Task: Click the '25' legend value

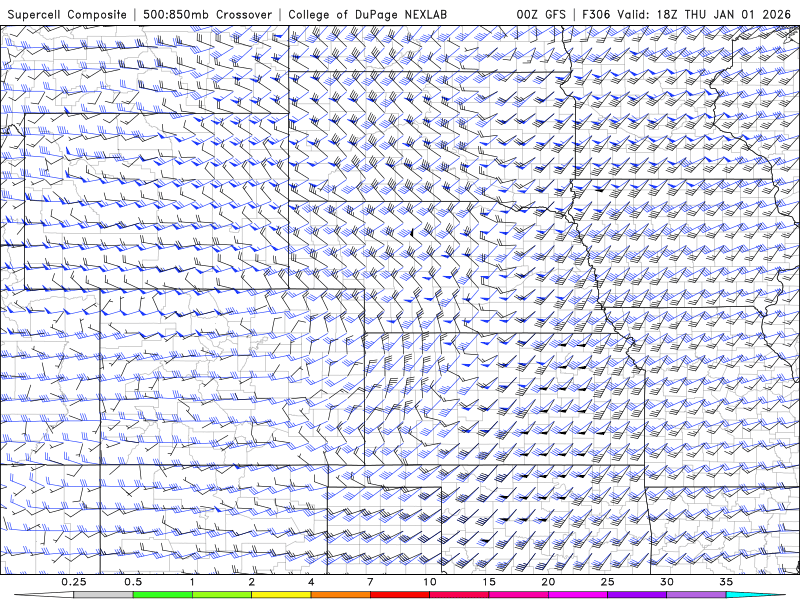Action: 607,582
